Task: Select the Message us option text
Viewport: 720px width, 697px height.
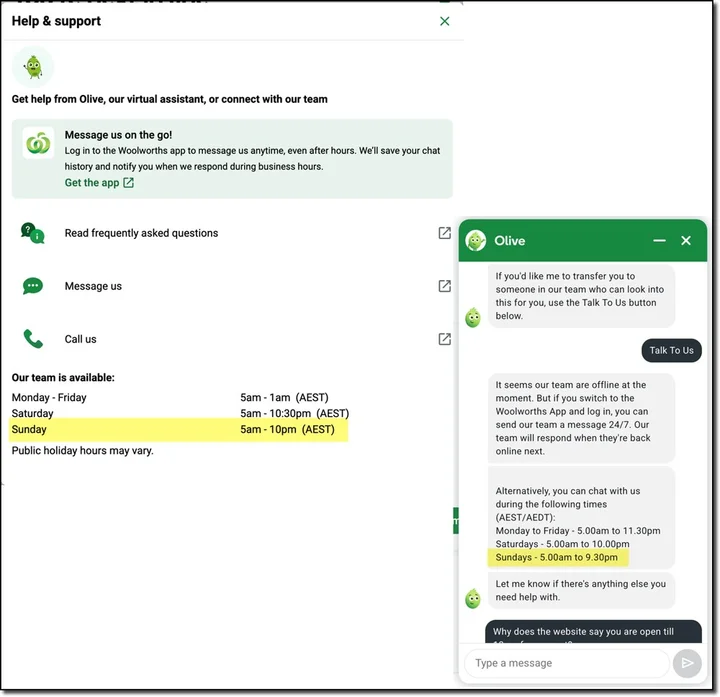Action: [x=93, y=286]
